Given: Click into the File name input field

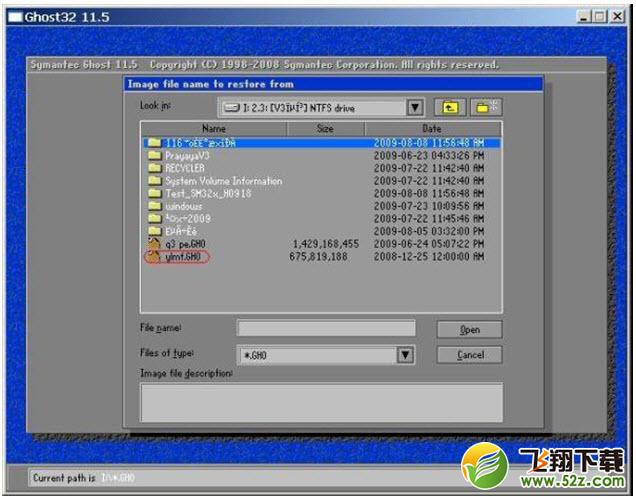Looking at the screenshot, I should pyautogui.click(x=327, y=328).
